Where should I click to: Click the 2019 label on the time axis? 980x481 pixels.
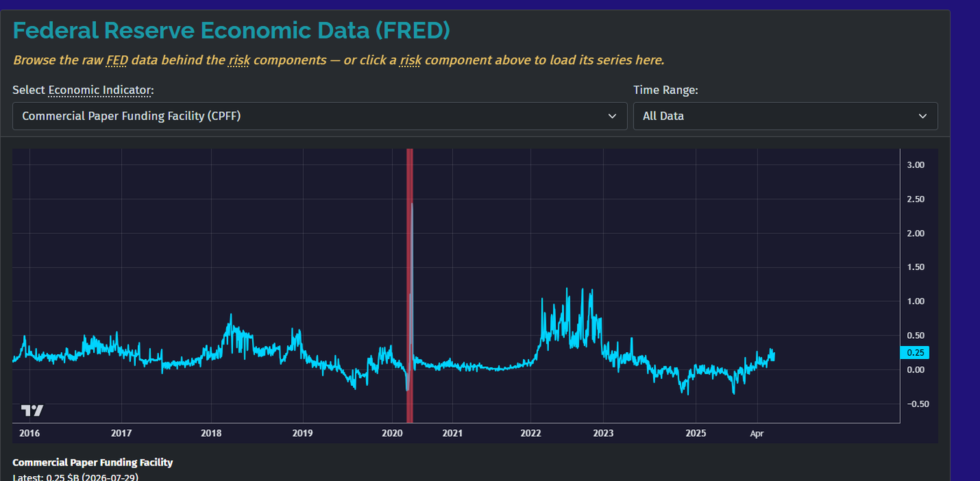302,433
